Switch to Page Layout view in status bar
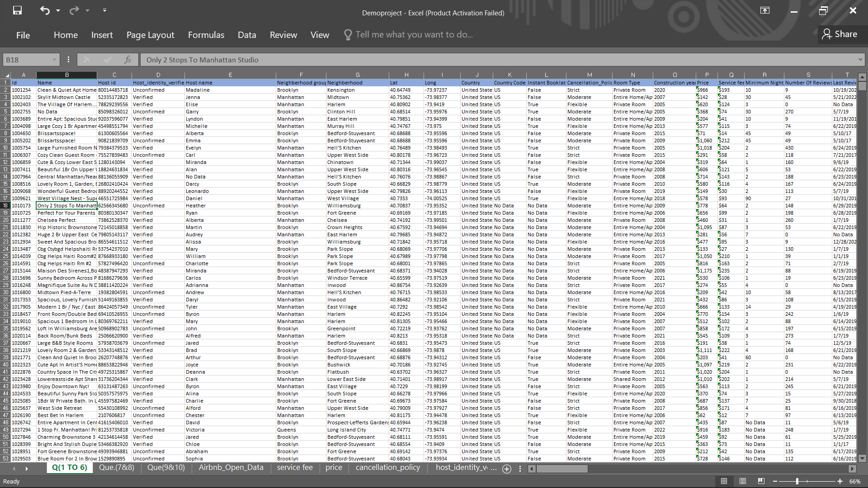 [743, 481]
